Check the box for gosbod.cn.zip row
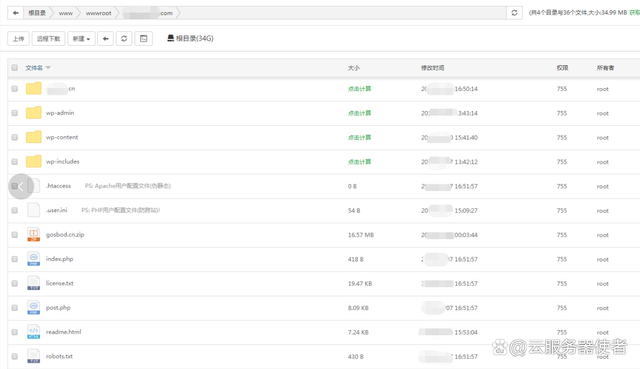This screenshot has width=640, height=369. coord(15,235)
